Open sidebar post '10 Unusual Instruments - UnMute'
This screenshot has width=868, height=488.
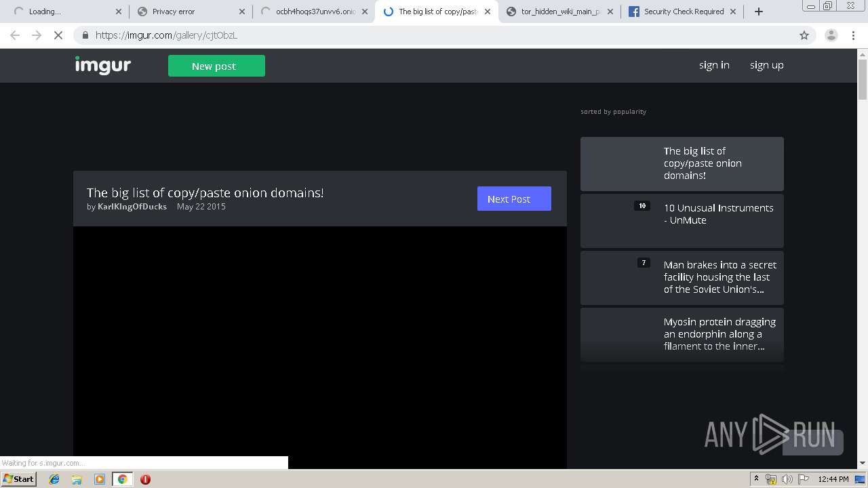tap(682, 221)
